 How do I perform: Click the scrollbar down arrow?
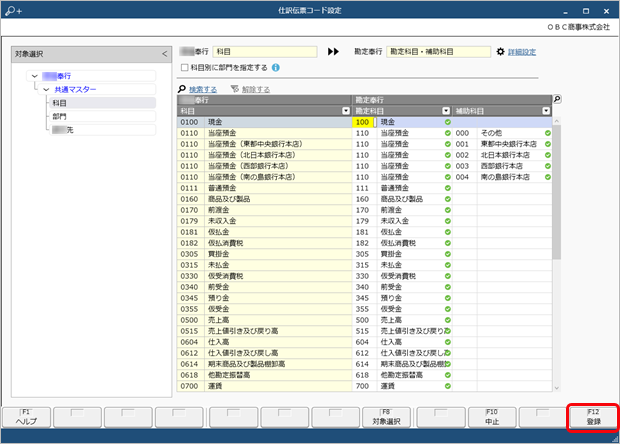(x=557, y=388)
